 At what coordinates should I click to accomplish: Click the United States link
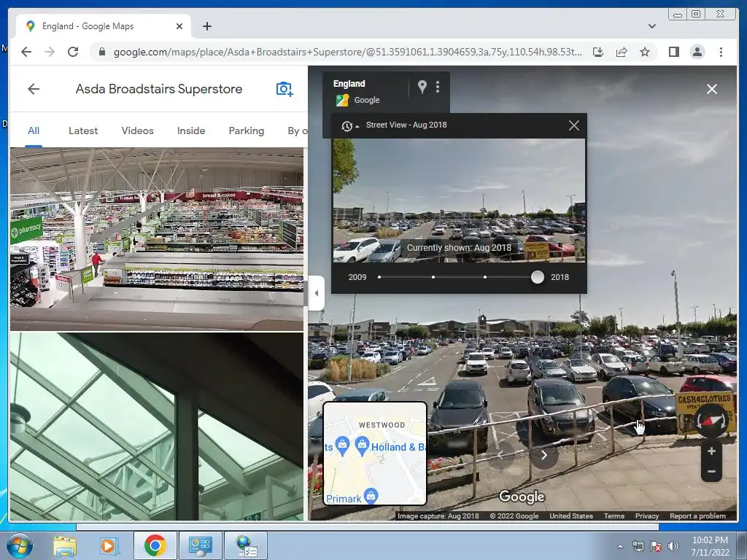(x=571, y=516)
